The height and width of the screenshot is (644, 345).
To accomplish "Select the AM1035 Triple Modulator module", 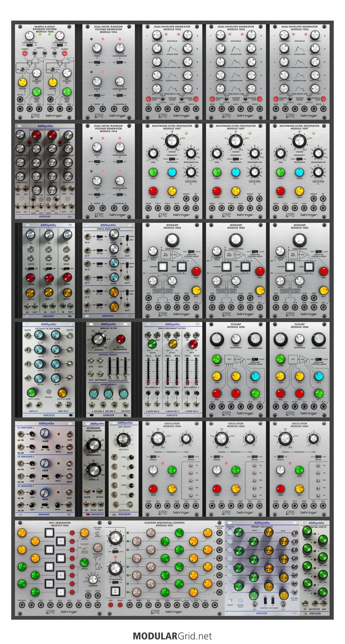I will pyautogui.click(x=109, y=270).
